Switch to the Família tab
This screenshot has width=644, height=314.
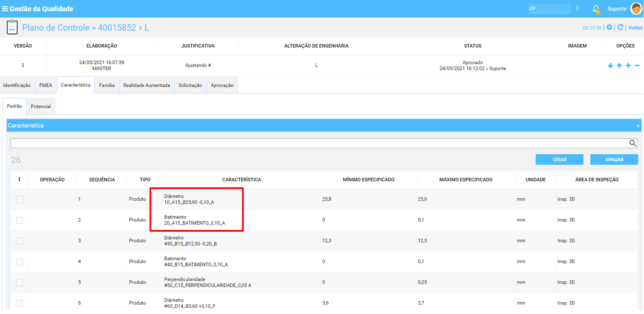coord(107,85)
